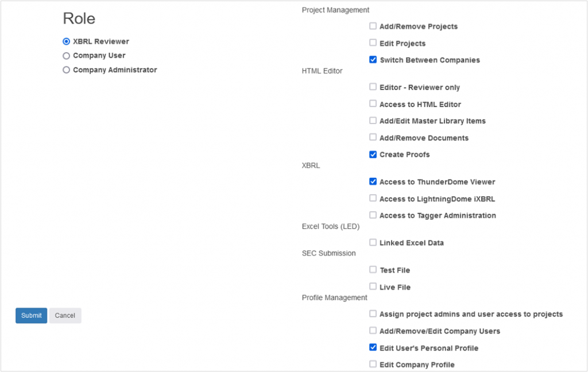Enable Access to LightningDome iXBRL
The width and height of the screenshot is (588, 372).
tap(373, 199)
